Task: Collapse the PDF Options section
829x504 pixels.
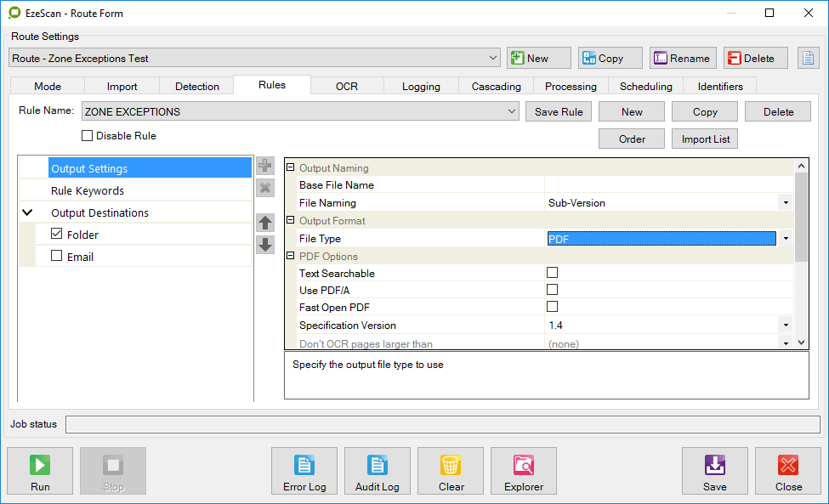Action: pos(291,256)
